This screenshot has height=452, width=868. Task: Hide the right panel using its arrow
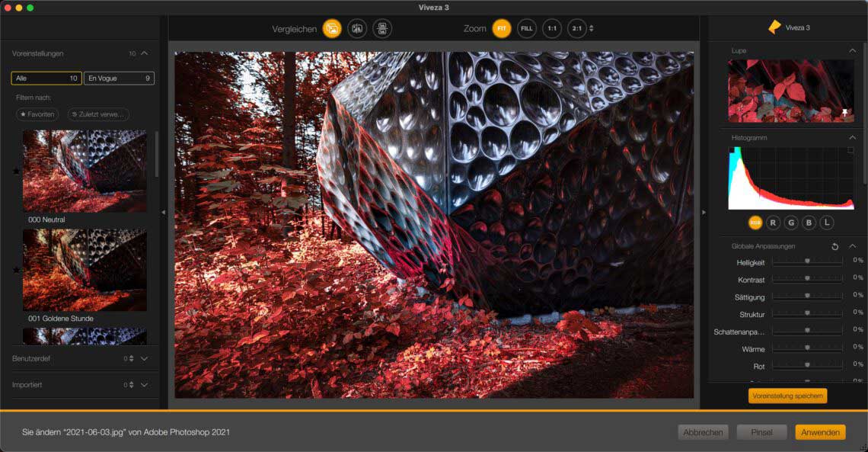[704, 213]
